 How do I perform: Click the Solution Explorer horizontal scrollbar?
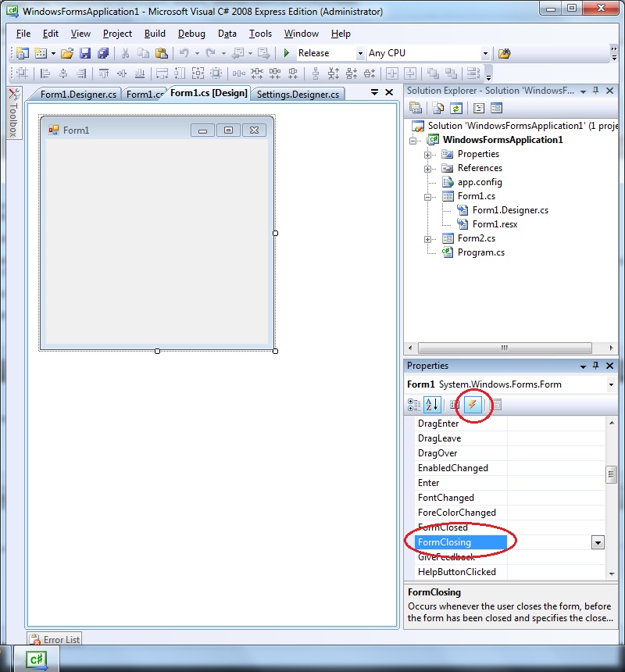point(505,348)
